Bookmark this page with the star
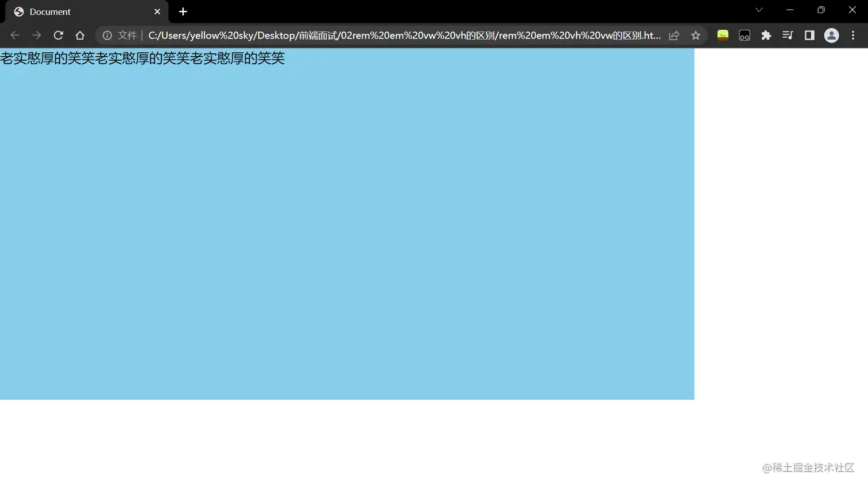 [x=696, y=36]
